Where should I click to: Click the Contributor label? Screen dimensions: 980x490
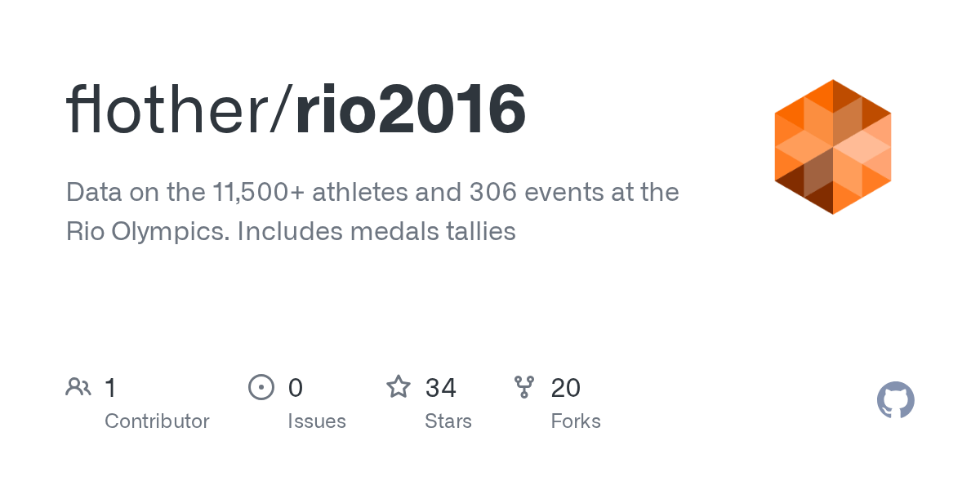point(157,421)
